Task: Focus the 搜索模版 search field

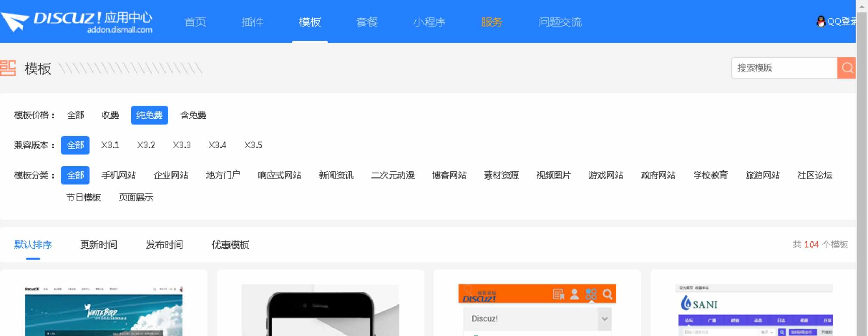Action: (x=784, y=68)
